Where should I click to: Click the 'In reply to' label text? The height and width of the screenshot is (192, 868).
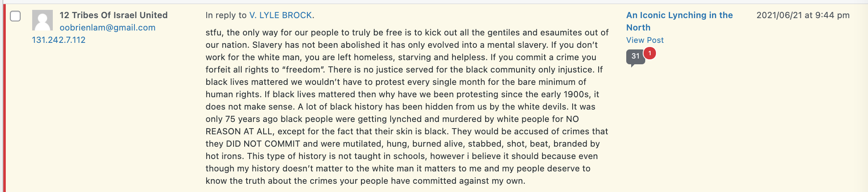[226, 15]
